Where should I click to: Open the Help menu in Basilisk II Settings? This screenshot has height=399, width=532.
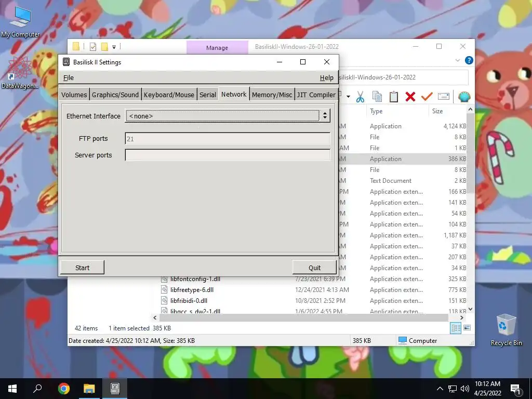(326, 78)
